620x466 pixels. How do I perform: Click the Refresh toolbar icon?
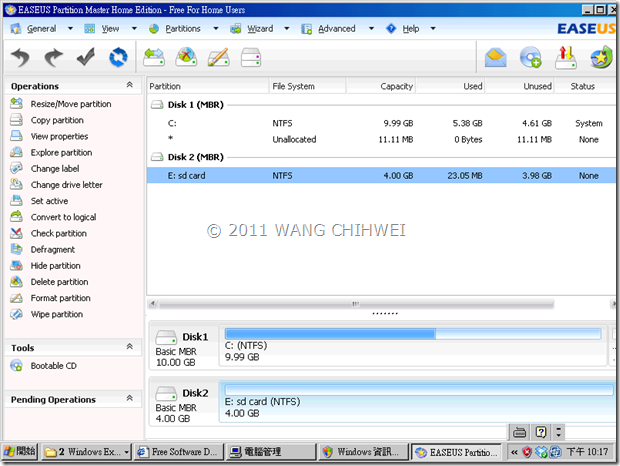click(x=118, y=58)
